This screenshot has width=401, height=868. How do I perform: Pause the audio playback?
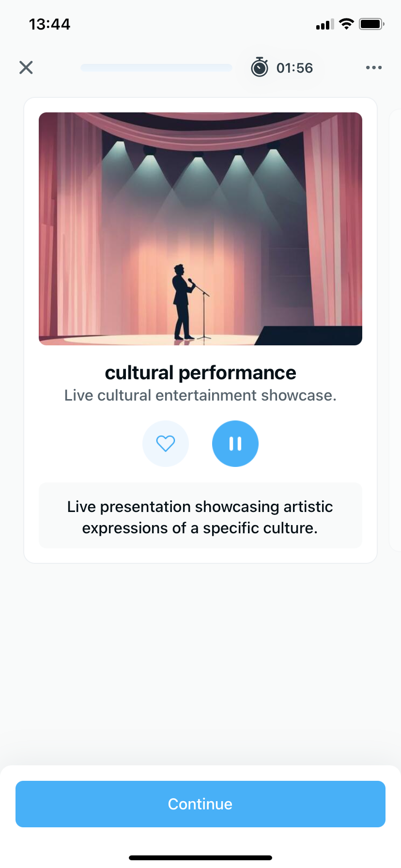pyautogui.click(x=235, y=444)
